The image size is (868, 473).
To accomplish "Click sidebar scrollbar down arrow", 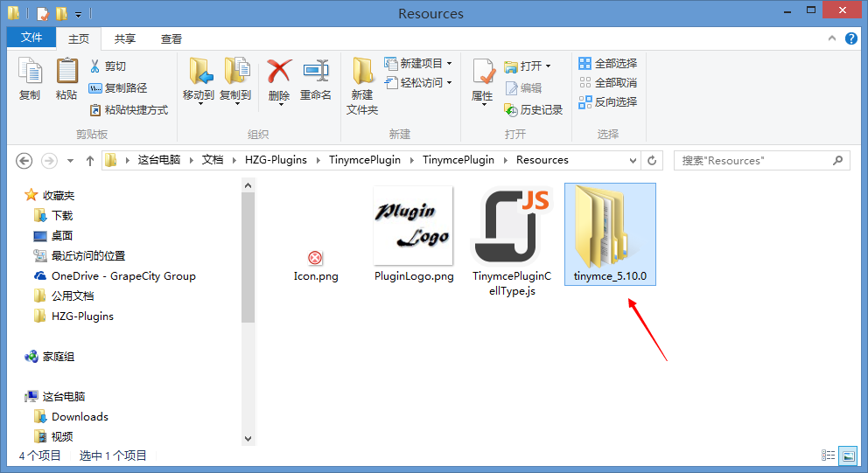I will click(x=248, y=439).
